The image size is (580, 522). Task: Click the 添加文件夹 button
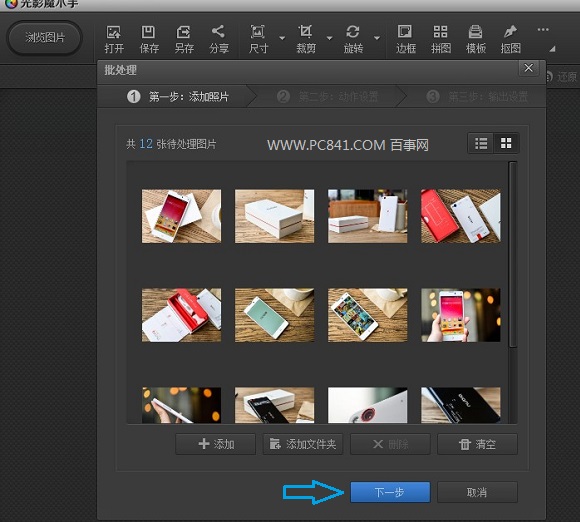point(303,444)
